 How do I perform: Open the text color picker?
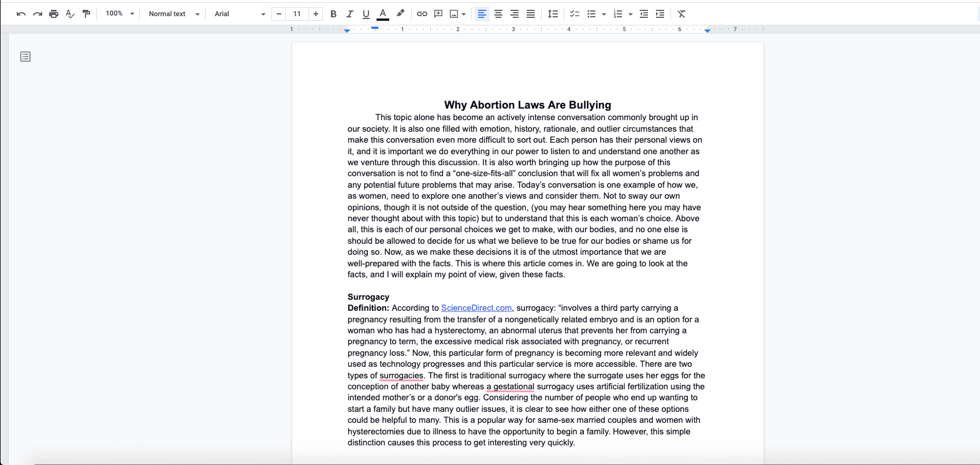point(382,14)
